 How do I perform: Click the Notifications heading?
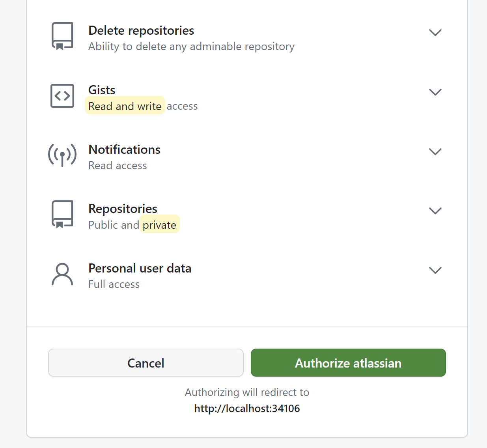coord(124,149)
